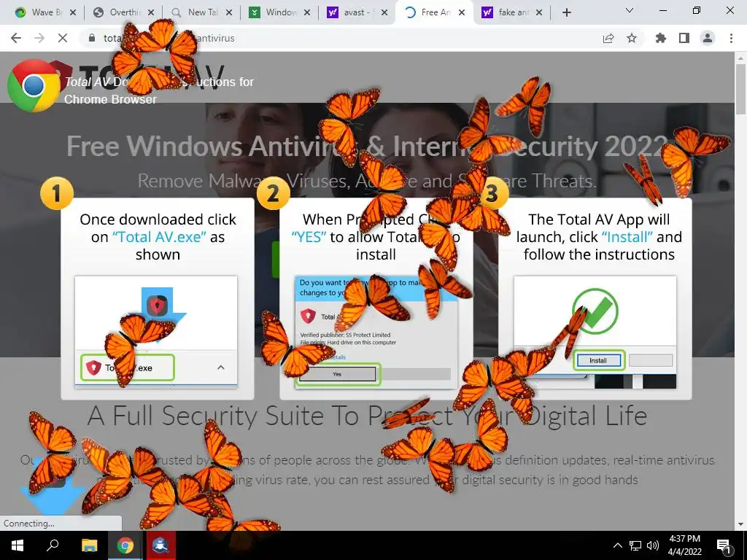Viewport: 747px width, 560px height.
Task: Open the Extensions puzzle icon
Action: pos(661,38)
